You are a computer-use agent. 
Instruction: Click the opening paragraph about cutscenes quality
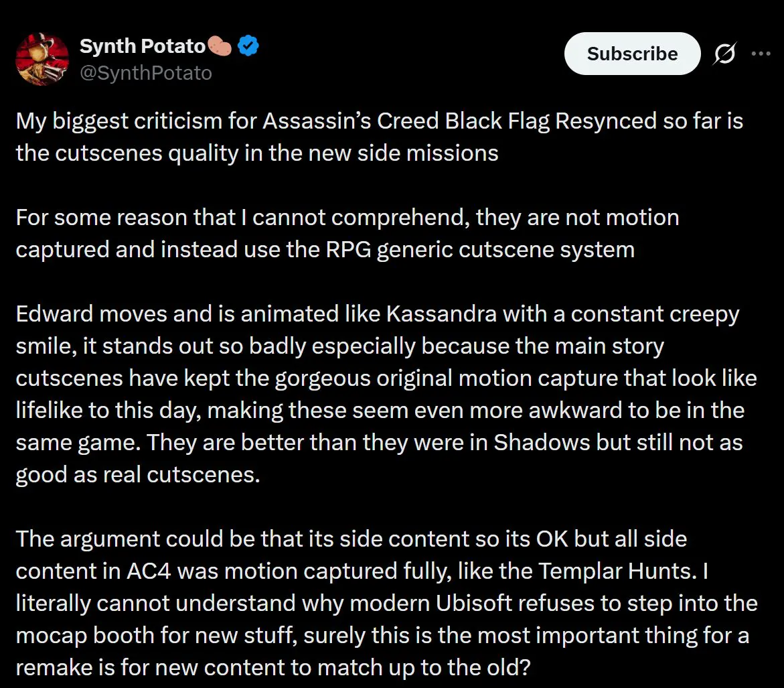(380, 137)
